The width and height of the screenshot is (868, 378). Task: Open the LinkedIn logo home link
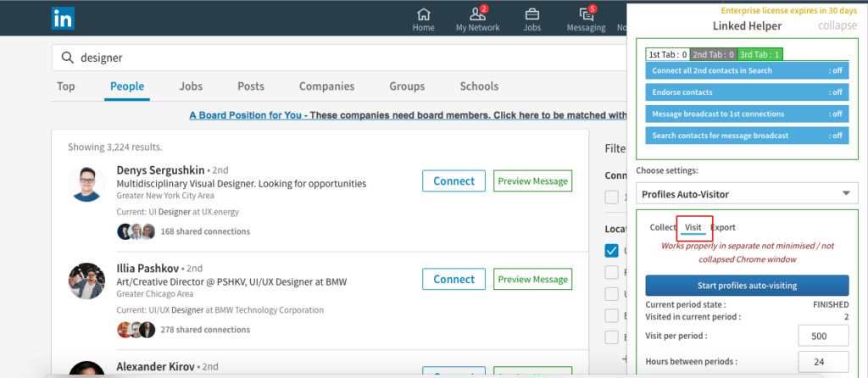tap(63, 19)
